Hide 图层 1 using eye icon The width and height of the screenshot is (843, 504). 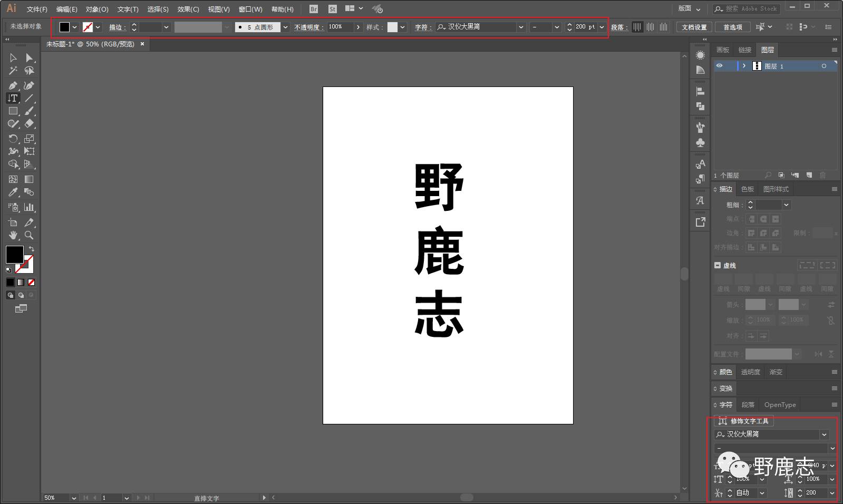click(x=719, y=66)
